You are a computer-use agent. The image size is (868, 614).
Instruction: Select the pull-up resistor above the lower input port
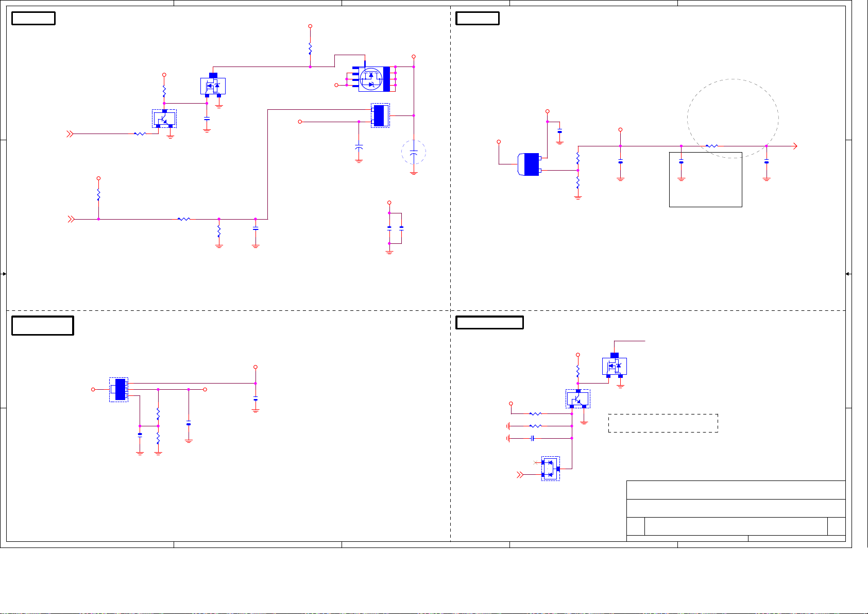tap(98, 195)
